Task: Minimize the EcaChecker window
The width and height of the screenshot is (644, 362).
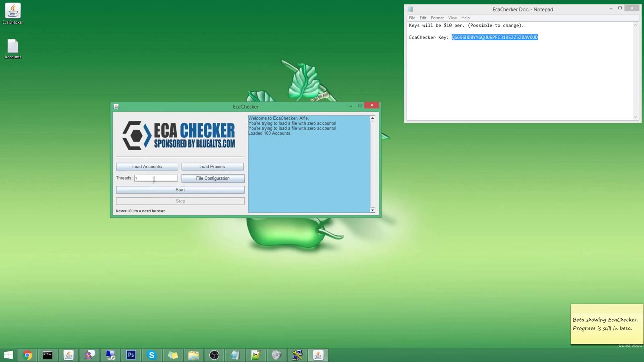Action: pyautogui.click(x=351, y=105)
